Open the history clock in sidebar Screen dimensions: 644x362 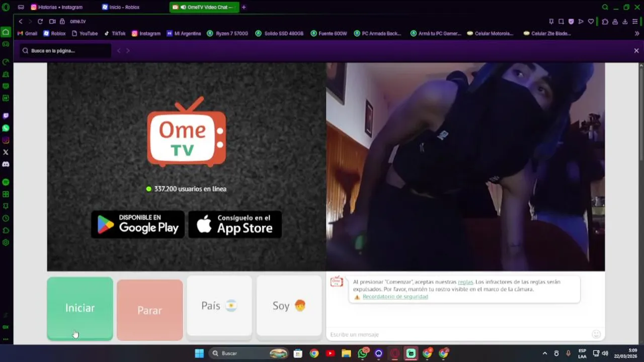coord(6,218)
